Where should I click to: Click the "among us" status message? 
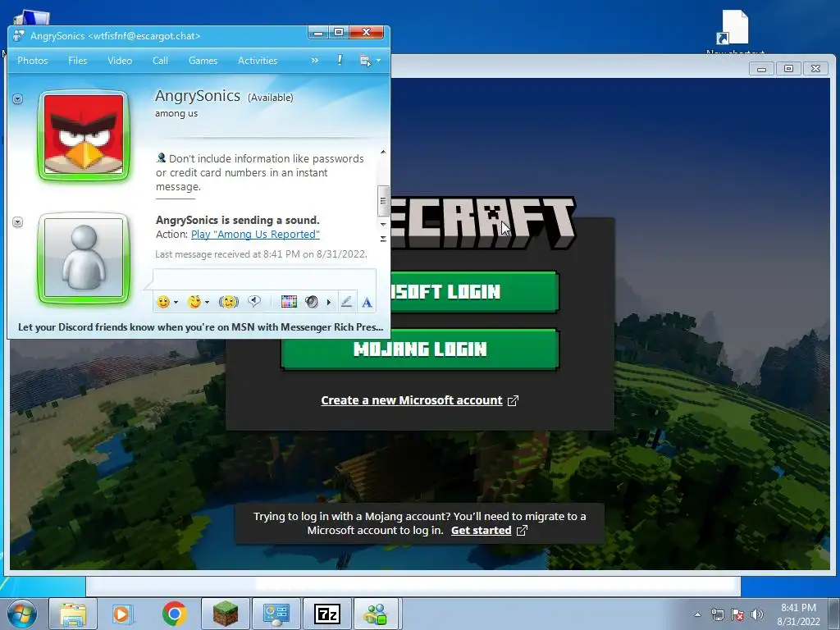click(176, 113)
